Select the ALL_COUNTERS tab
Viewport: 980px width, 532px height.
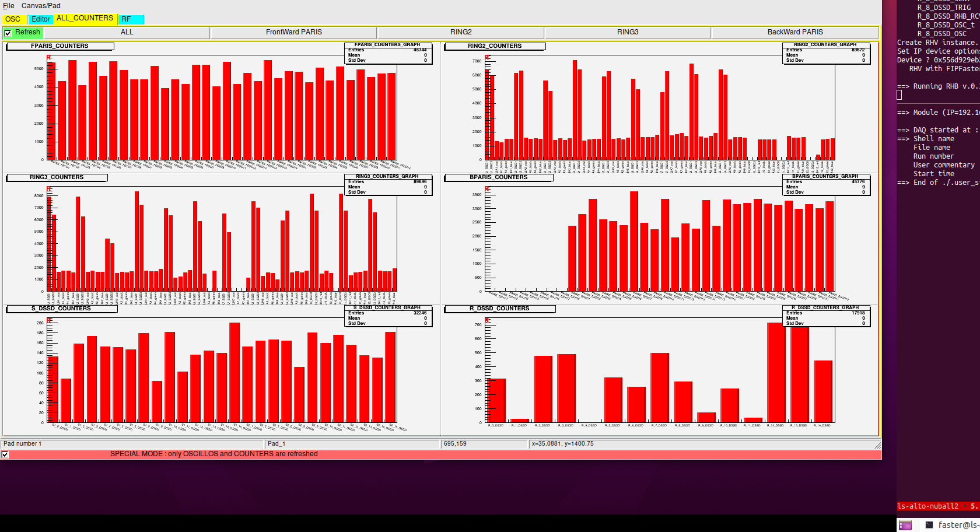tap(85, 19)
